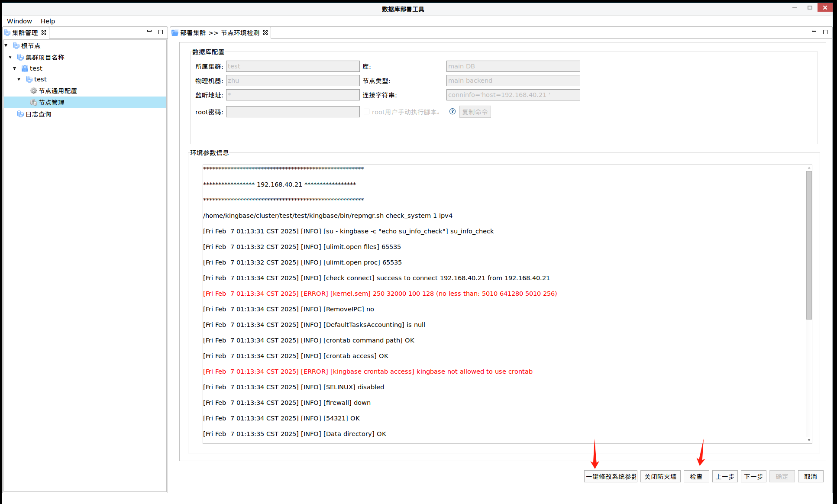This screenshot has width=837, height=504.
Task: Click the 检查 button
Action: pos(696,476)
